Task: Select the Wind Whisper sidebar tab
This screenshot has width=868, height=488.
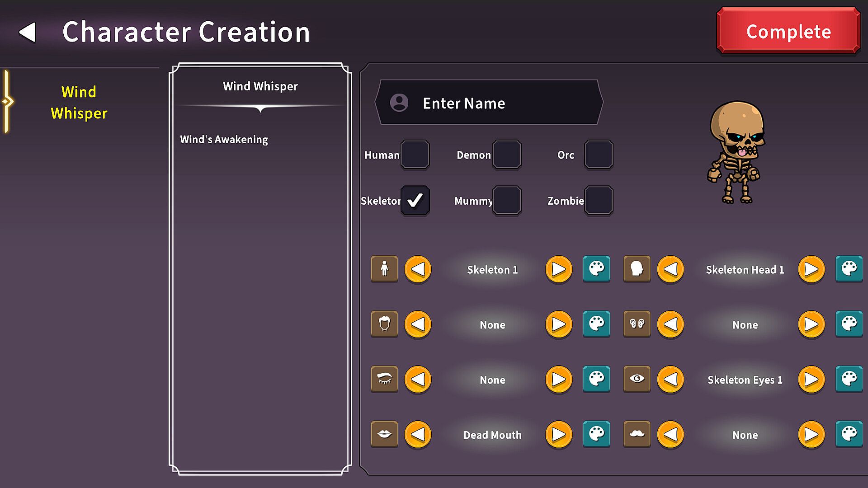Action: click(79, 103)
